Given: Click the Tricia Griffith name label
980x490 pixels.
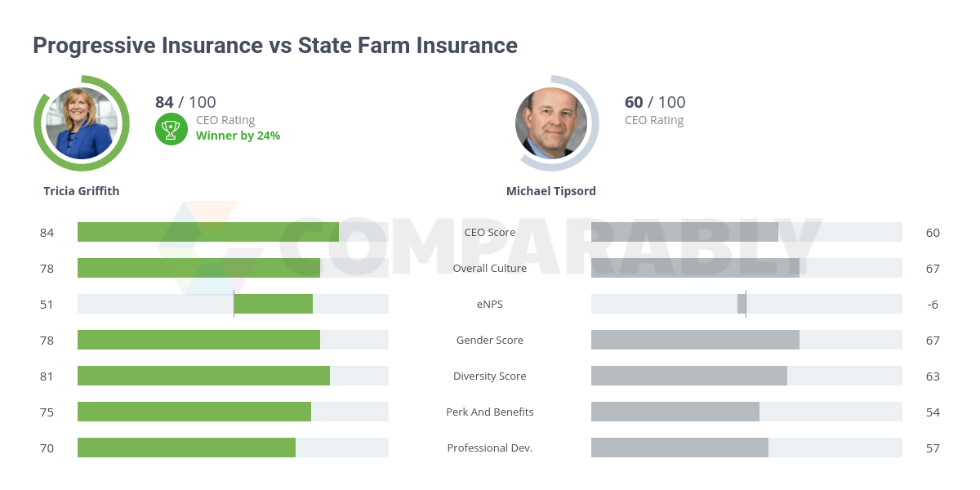Looking at the screenshot, I should tap(82, 191).
